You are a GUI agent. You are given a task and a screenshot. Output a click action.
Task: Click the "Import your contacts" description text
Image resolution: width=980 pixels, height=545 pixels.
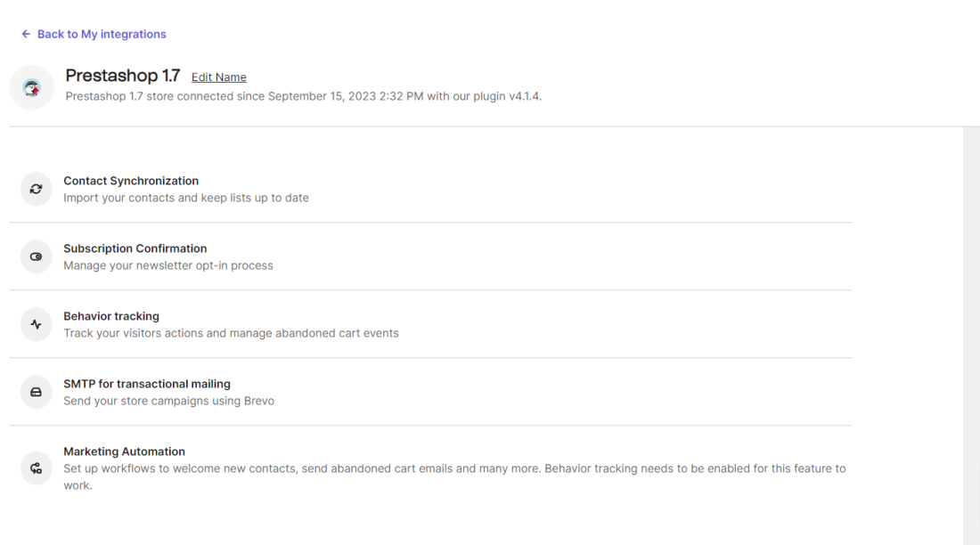point(185,198)
